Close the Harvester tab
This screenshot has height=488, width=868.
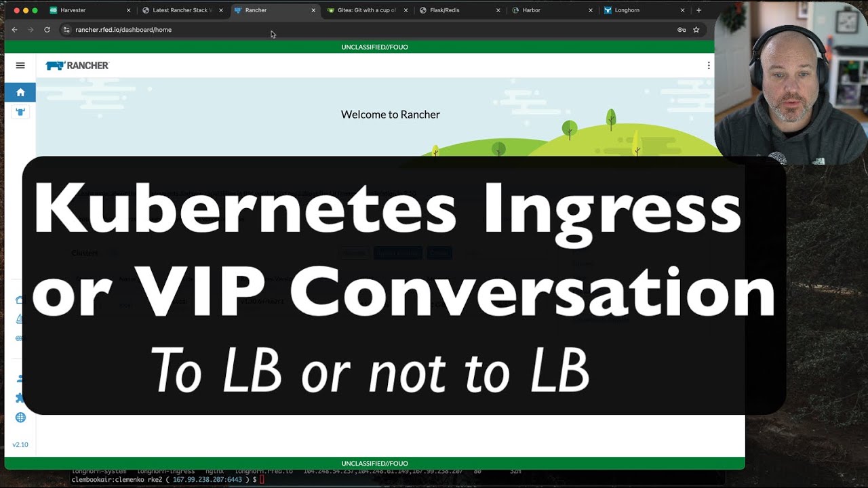[x=128, y=10]
